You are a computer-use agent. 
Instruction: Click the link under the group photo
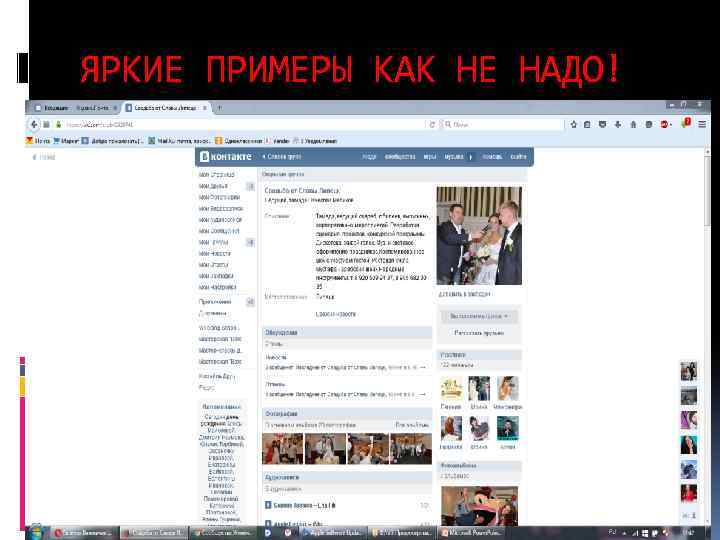(464, 294)
